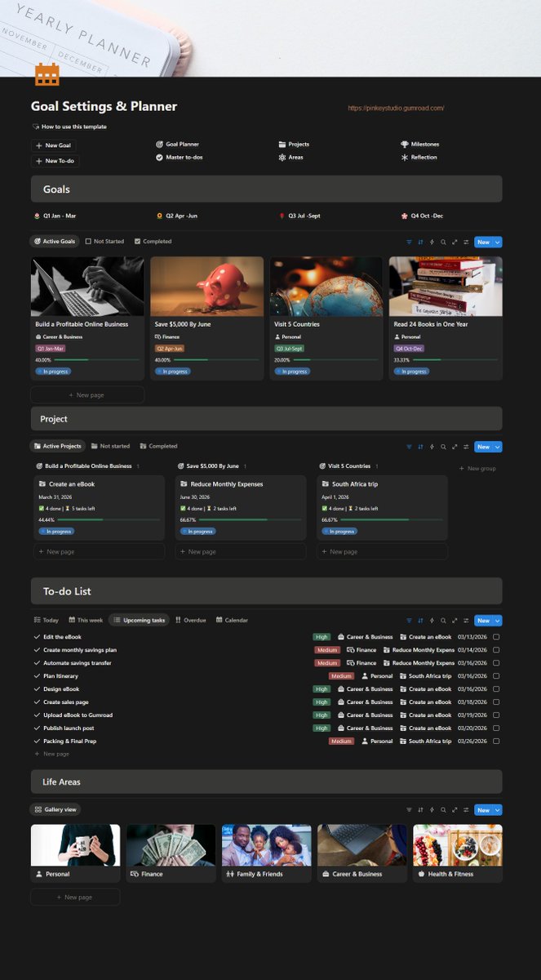Viewport: 541px width, 980px height.
Task: Click progress bar on Read 24 Books card
Action: point(455,360)
